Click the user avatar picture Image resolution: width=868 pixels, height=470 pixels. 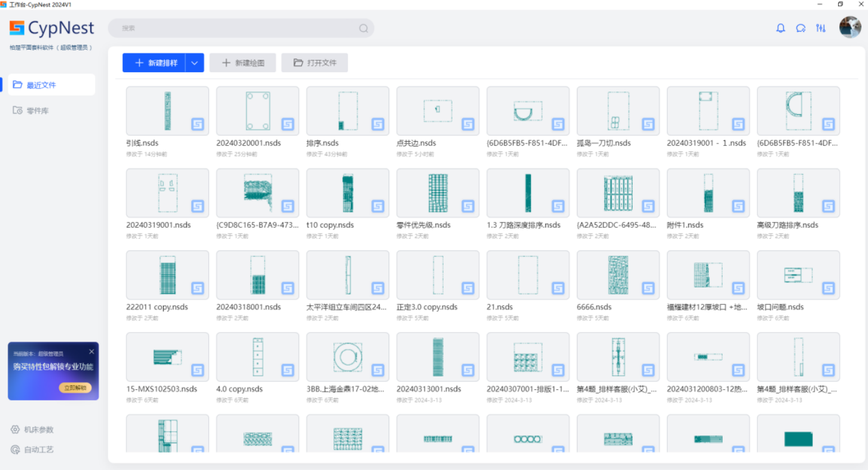pyautogui.click(x=850, y=28)
